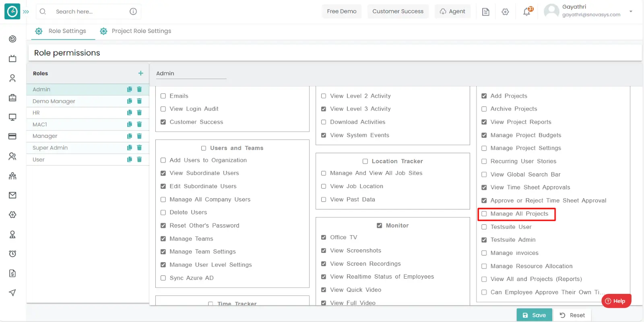The width and height of the screenshot is (644, 322).
Task: Open the mail icon in left sidebar
Action: (12, 195)
